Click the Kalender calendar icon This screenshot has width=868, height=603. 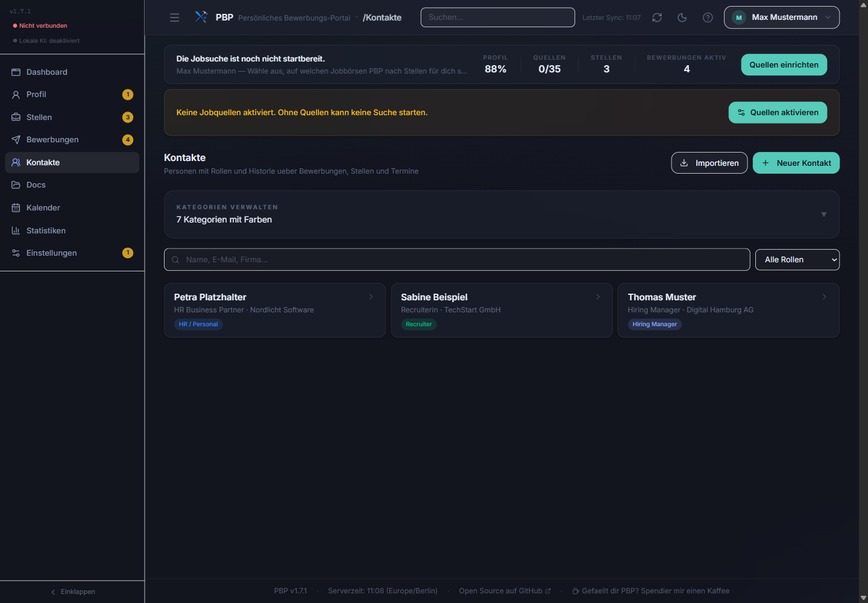tap(16, 207)
